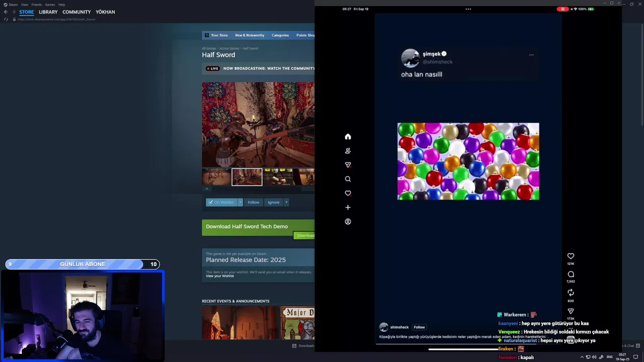644x362 pixels.
Task: Click Action Games breadcrumb link
Action: click(x=229, y=48)
